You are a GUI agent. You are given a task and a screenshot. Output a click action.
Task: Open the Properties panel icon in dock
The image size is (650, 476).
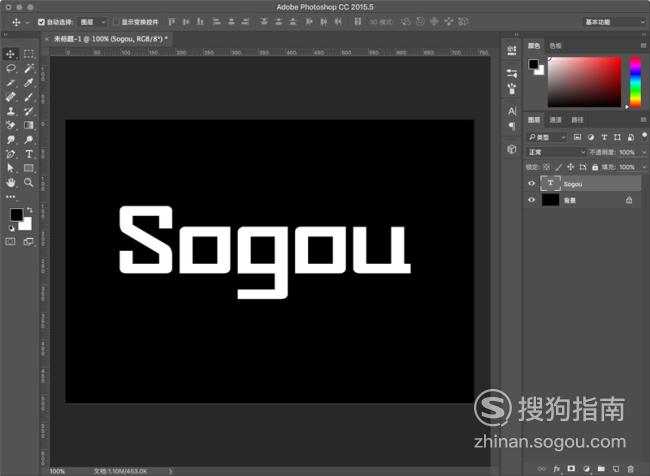point(512,51)
